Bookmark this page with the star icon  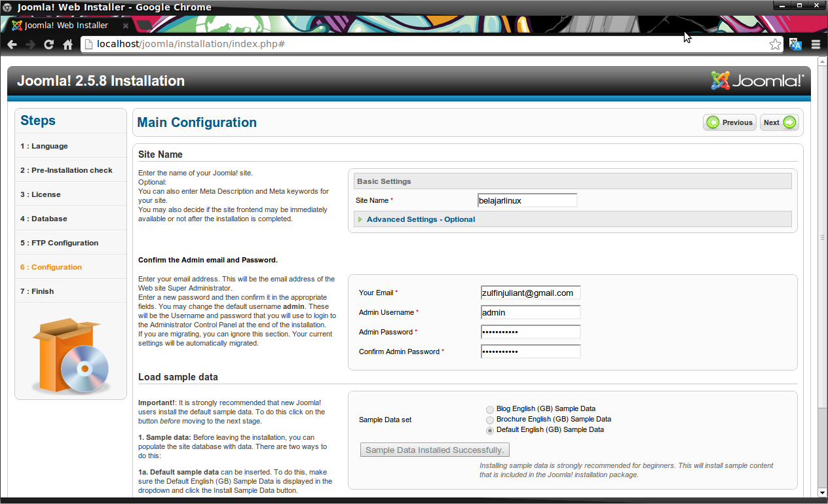tap(775, 45)
